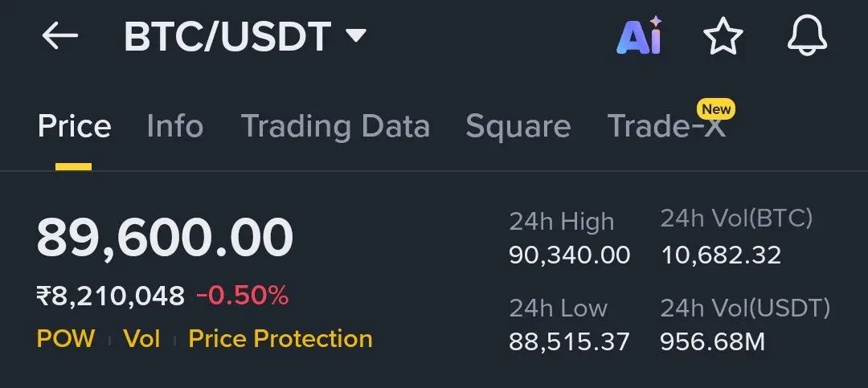The height and width of the screenshot is (388, 868).
Task: Switch to the Price tab
Action: pyautogui.click(x=74, y=127)
